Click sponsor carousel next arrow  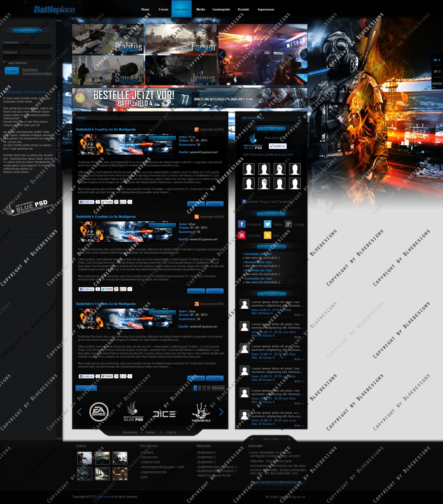(221, 412)
